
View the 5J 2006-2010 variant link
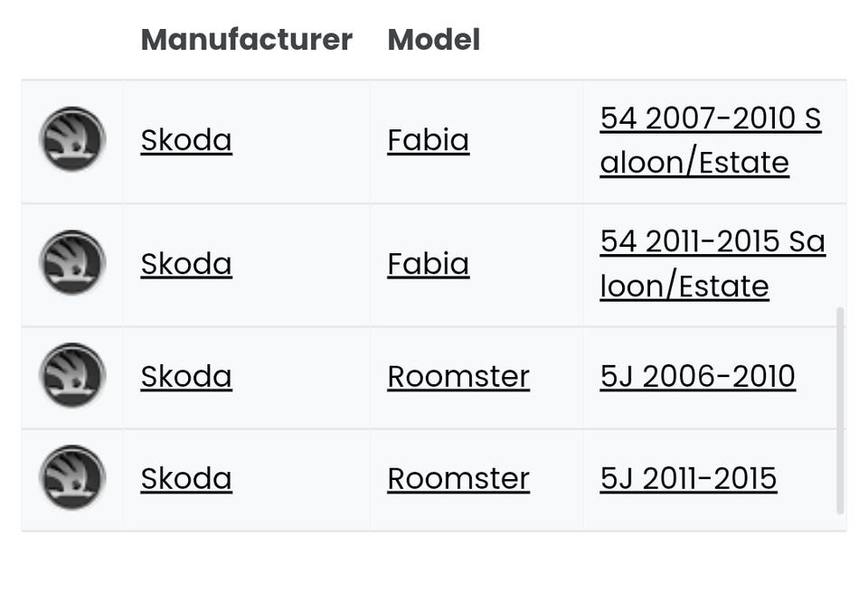tap(697, 377)
